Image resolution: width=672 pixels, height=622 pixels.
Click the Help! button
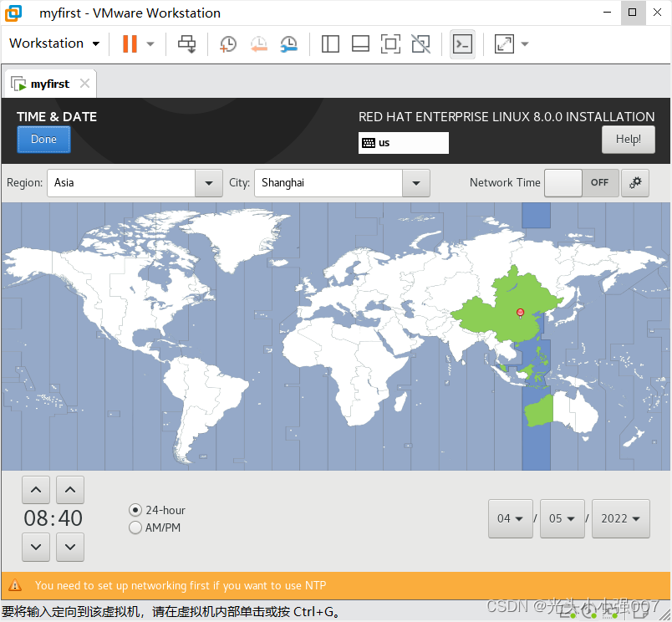tap(629, 140)
